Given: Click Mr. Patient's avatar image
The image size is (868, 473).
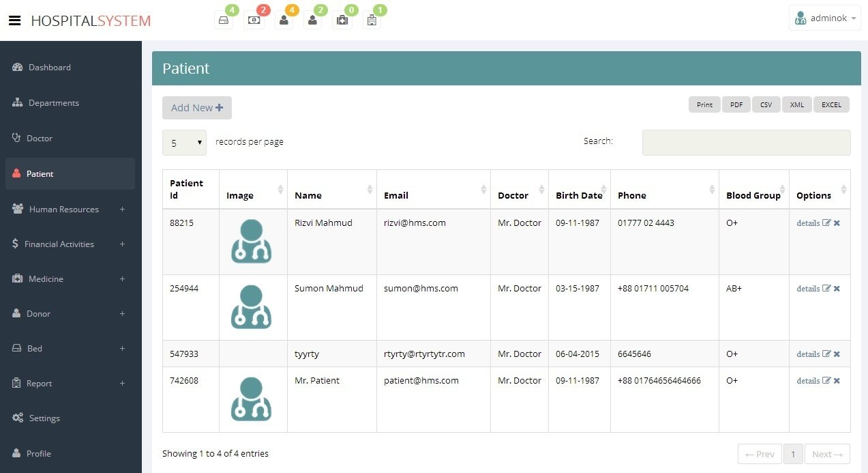Looking at the screenshot, I should 252,399.
